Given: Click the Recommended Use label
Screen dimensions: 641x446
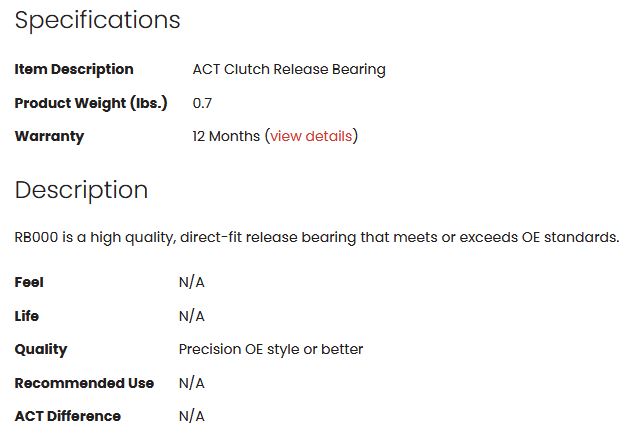Looking at the screenshot, I should coord(84,383).
